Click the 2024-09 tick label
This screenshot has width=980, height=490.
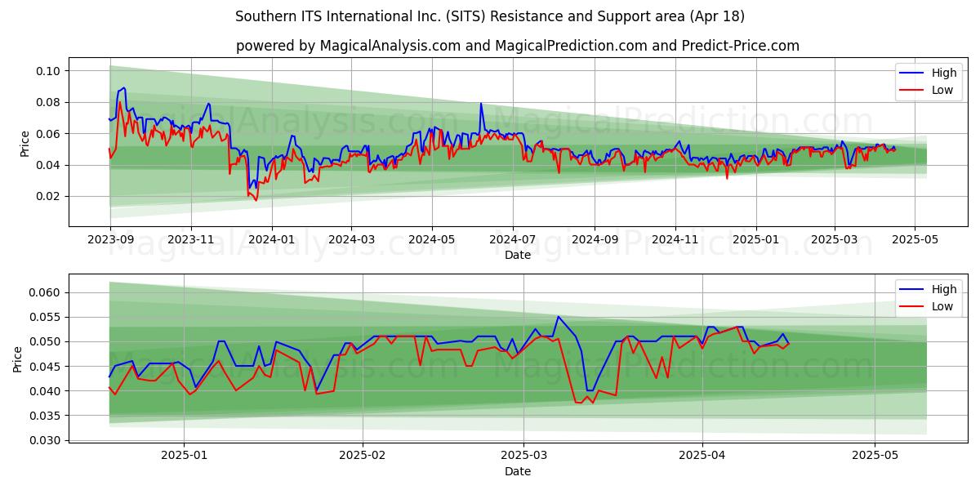click(594, 239)
